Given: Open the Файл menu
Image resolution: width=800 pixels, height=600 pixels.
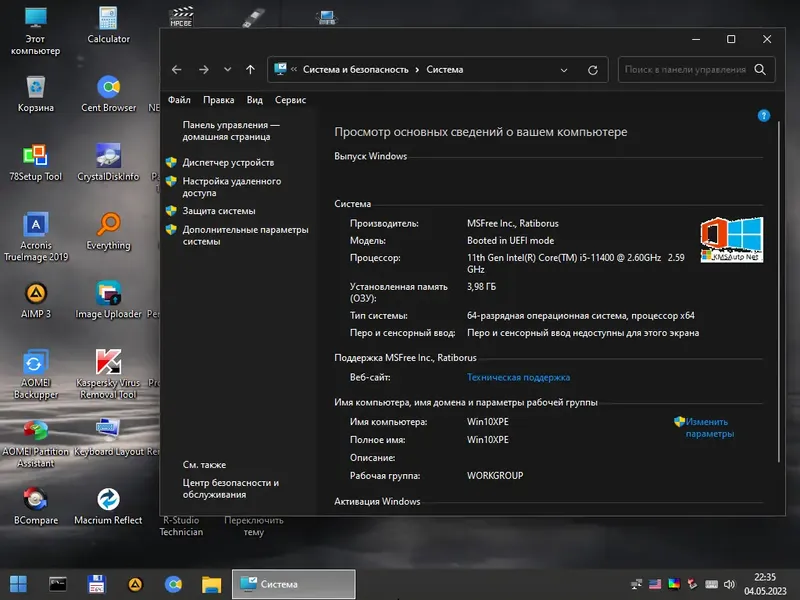Looking at the screenshot, I should coord(178,99).
